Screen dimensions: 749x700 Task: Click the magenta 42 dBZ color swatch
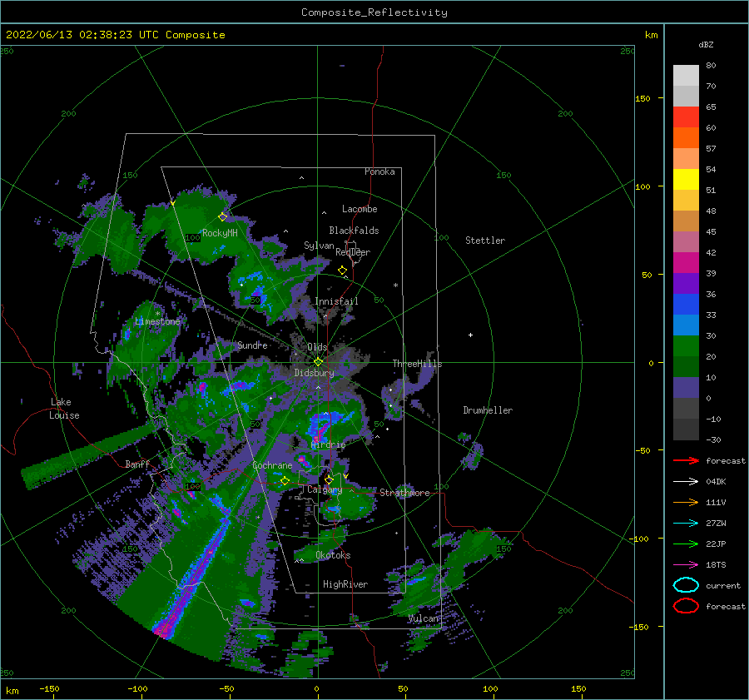(686, 263)
